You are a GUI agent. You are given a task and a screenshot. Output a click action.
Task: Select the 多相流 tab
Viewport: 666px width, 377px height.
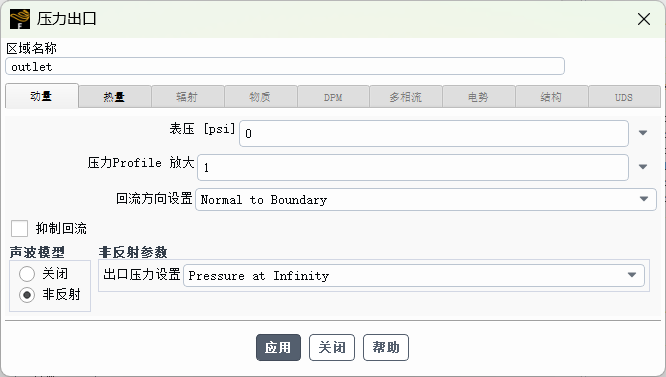coord(406,97)
